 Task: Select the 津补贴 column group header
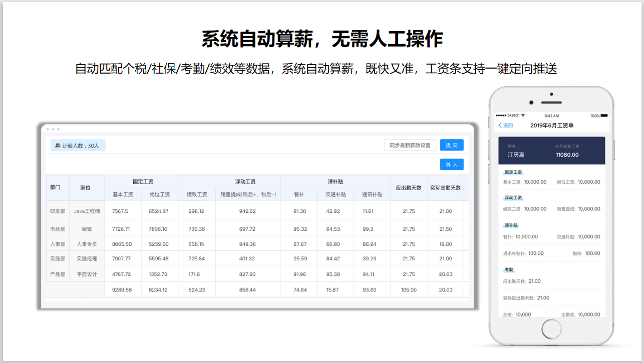tap(335, 181)
